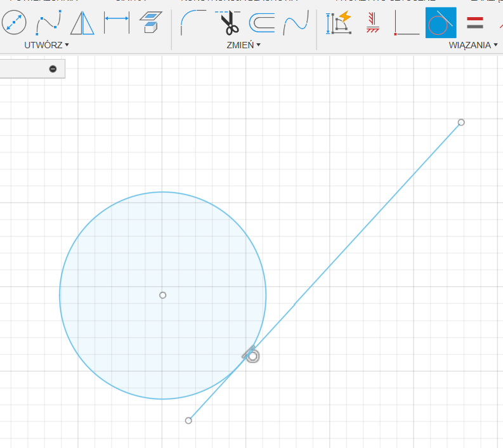This screenshot has height=448, width=503.
Task: Select the Offset tool
Action: (x=261, y=23)
